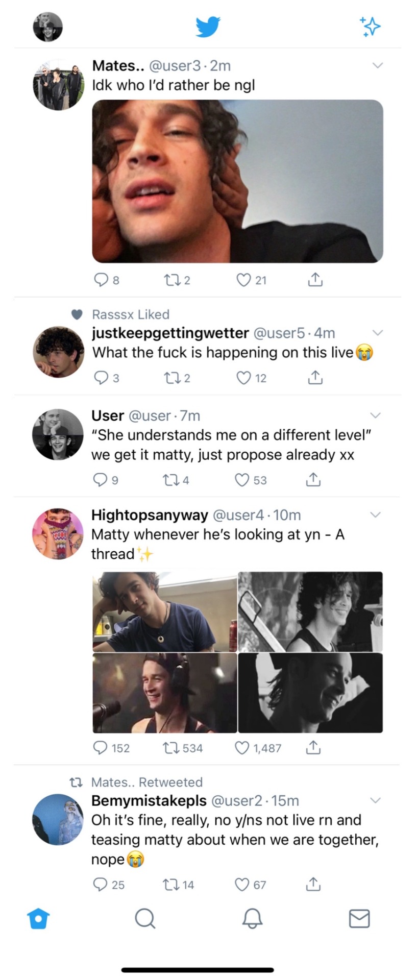Retweet the "just propose already" tweet

169,480
